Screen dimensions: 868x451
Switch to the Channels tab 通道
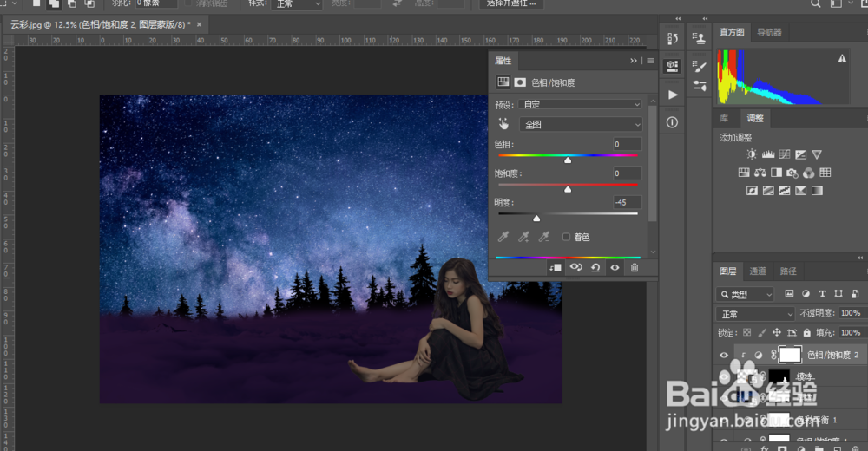757,271
